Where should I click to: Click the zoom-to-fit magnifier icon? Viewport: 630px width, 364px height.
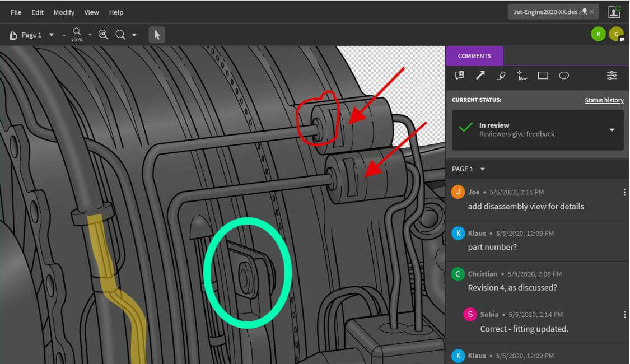103,35
